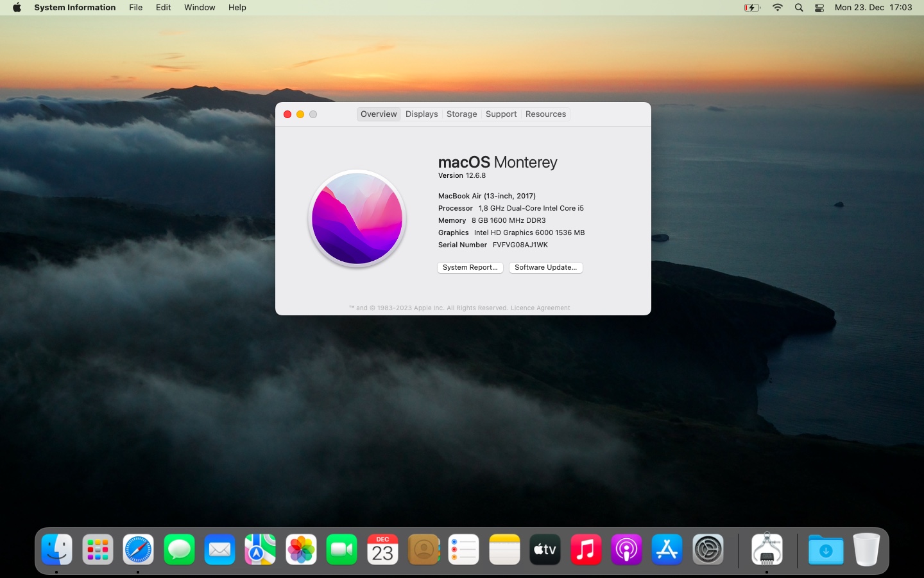This screenshot has width=924, height=578.
Task: Open Contacts app in Dock
Action: [424, 550]
